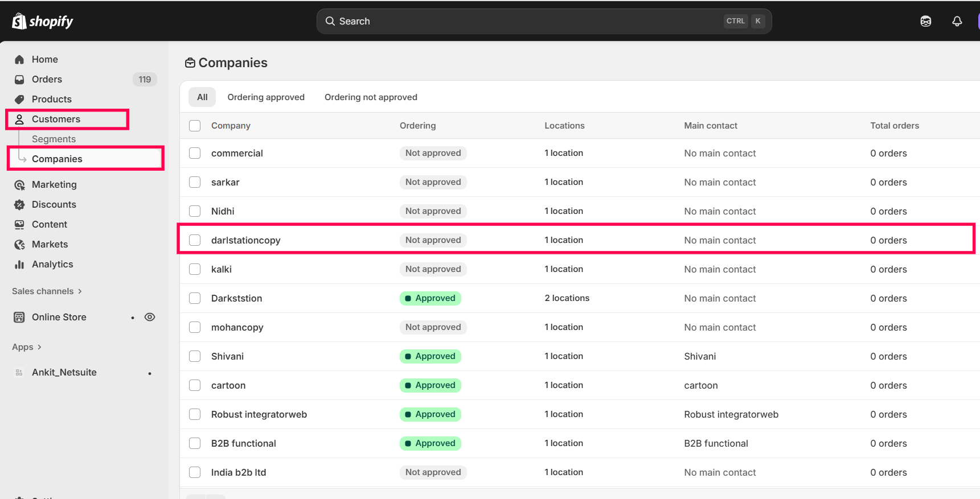This screenshot has height=499, width=980.
Task: Click the Marketing target icon
Action: pyautogui.click(x=19, y=184)
